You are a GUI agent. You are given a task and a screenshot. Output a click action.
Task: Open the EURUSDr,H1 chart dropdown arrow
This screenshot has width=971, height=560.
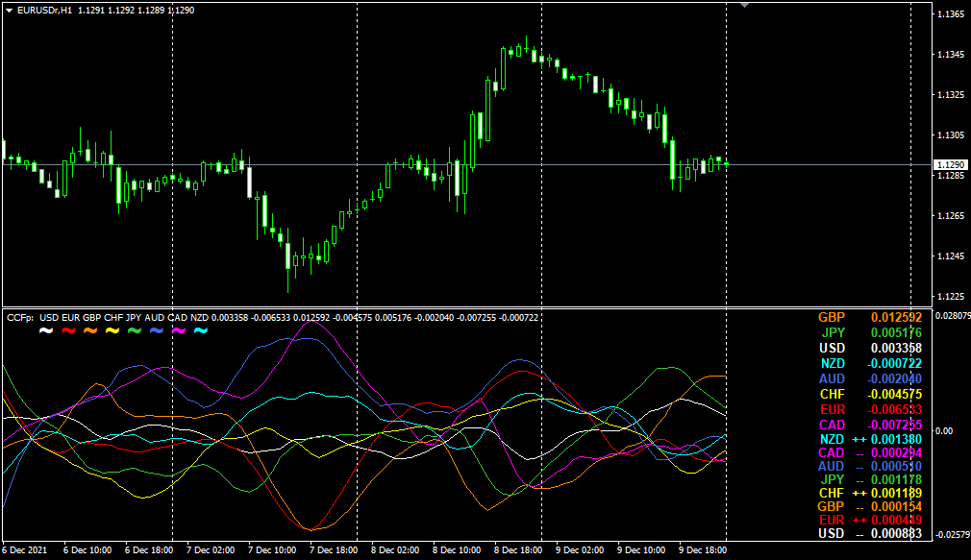coord(9,10)
